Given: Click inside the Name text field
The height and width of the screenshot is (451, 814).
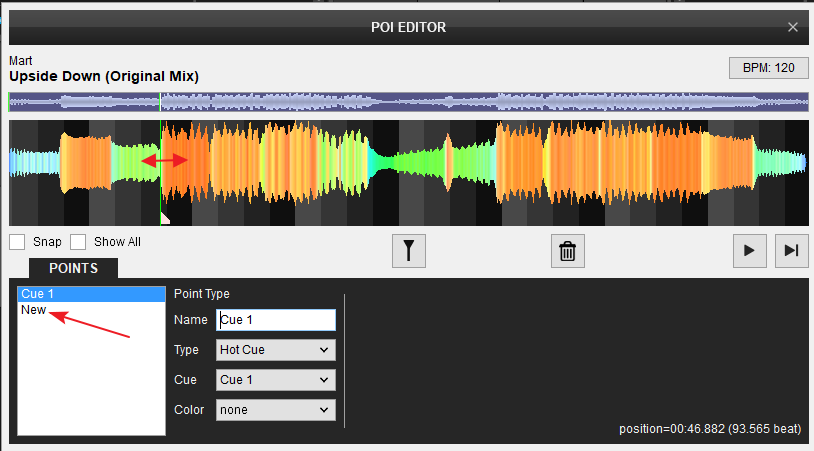Looking at the screenshot, I should tap(275, 320).
